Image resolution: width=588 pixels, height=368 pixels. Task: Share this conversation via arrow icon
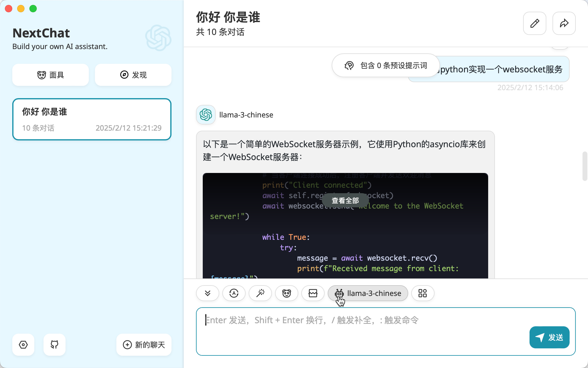point(564,23)
